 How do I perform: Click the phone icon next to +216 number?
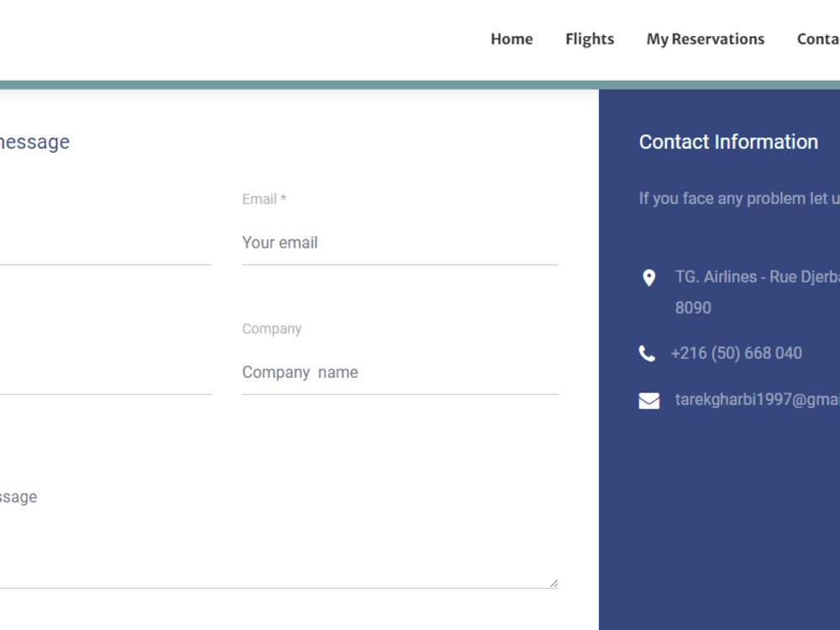tap(647, 353)
